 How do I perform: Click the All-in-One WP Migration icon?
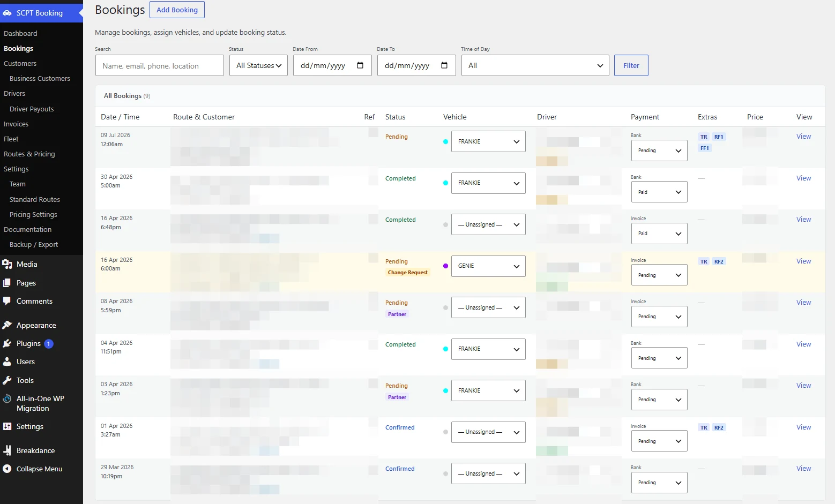point(7,398)
